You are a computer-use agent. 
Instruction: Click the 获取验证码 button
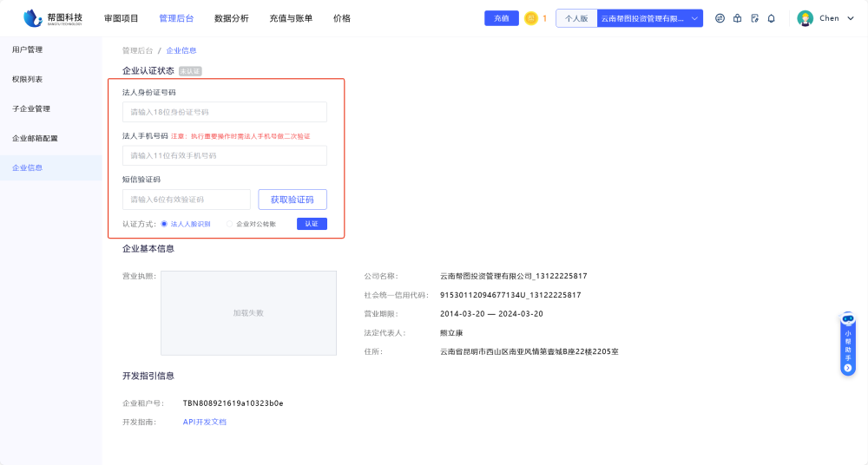click(x=293, y=200)
